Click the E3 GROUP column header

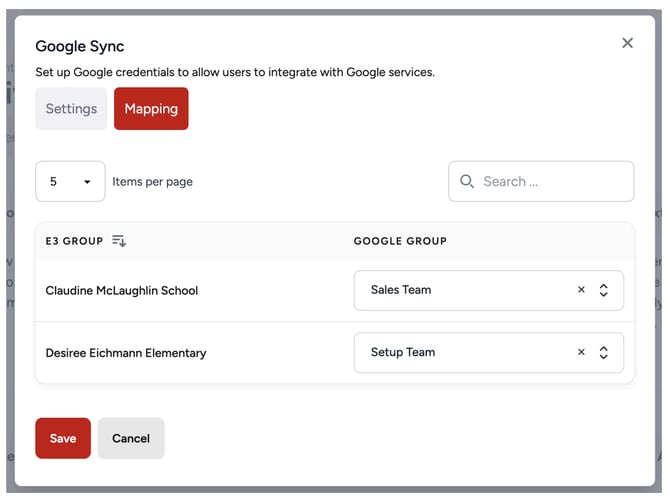click(x=74, y=241)
